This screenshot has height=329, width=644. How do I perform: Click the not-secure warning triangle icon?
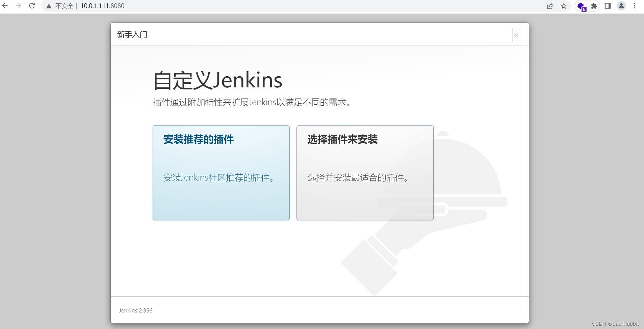49,6
